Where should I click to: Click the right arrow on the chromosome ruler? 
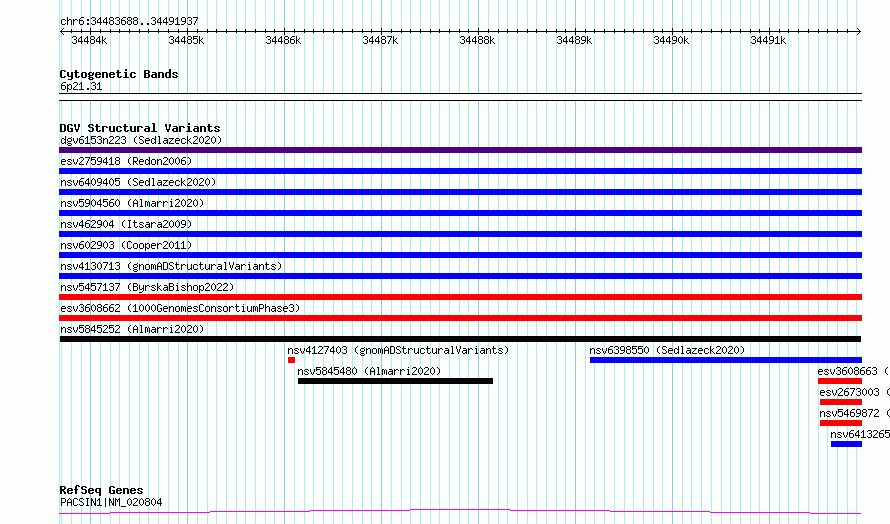click(x=859, y=32)
